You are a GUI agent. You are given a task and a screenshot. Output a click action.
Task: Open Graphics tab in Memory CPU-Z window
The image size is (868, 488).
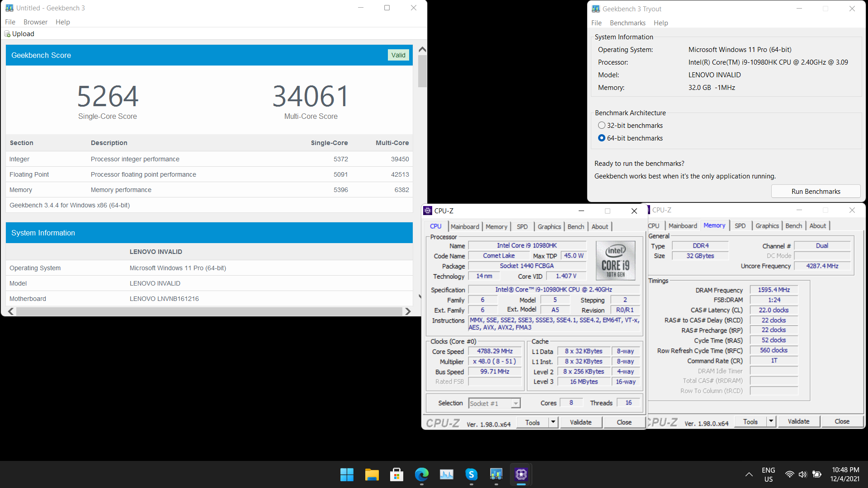(767, 226)
